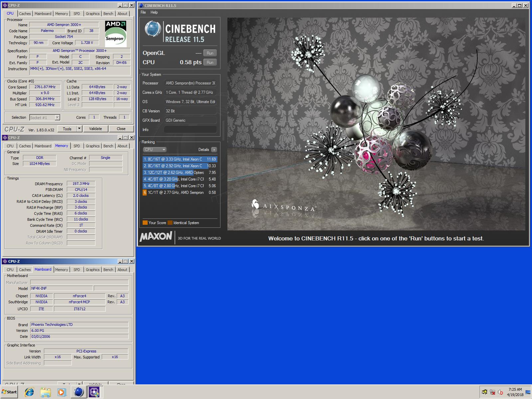
Task: Switch to SPD tab in top CPU-Z window
Action: (77, 14)
